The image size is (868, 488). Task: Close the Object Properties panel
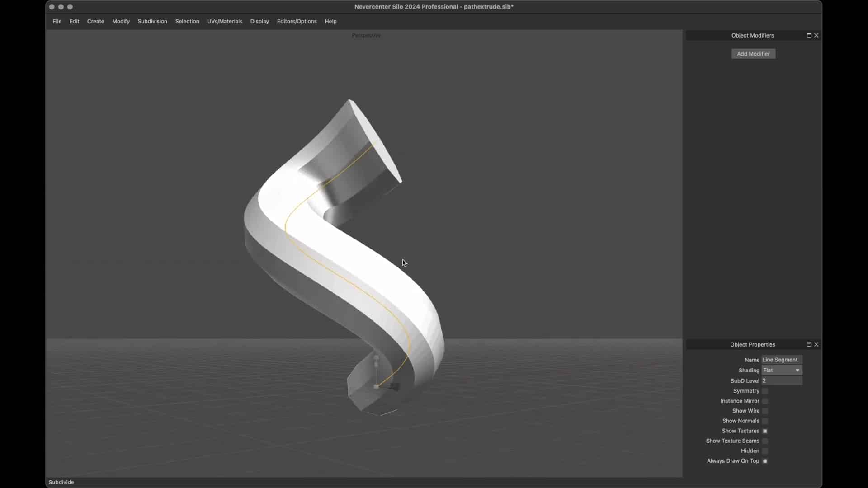click(816, 344)
